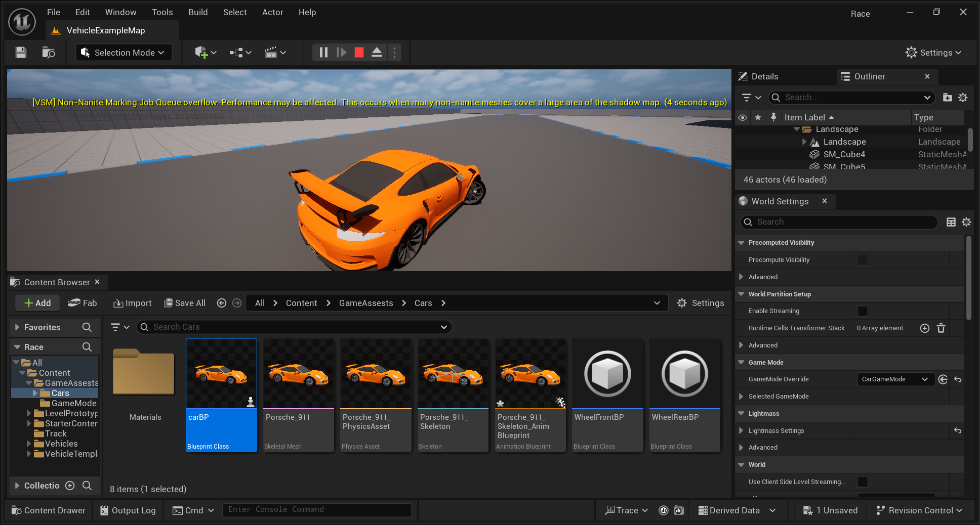This screenshot has height=525, width=980.
Task: Add a new Collection
Action: tap(70, 486)
